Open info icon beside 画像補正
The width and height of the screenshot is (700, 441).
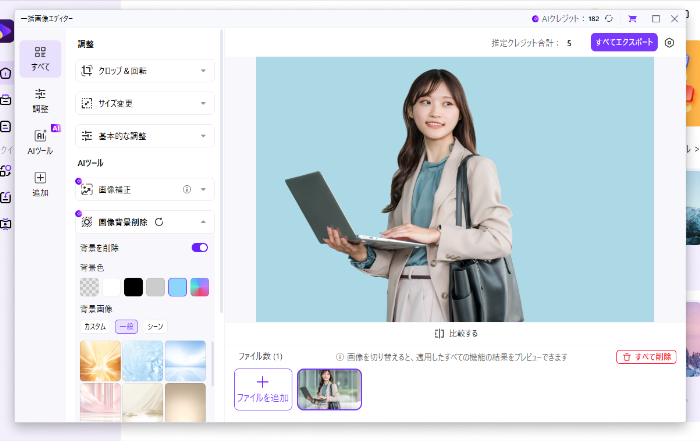tap(187, 189)
